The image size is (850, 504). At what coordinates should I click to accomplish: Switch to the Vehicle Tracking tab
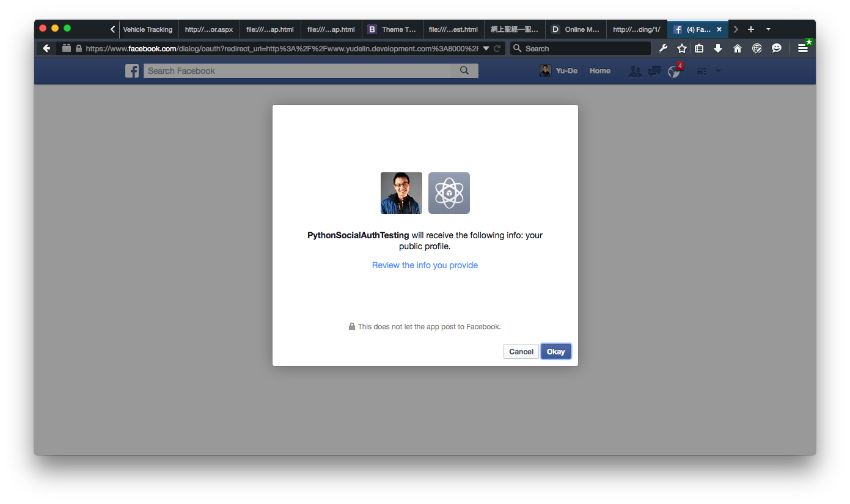click(x=148, y=29)
